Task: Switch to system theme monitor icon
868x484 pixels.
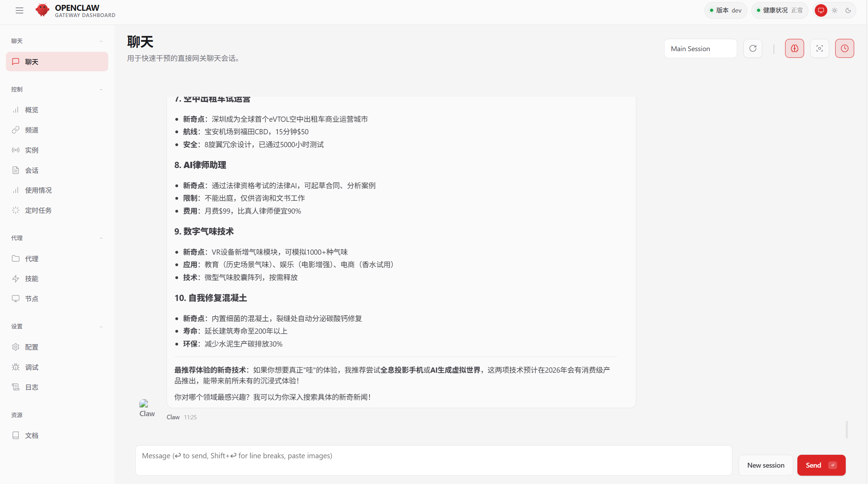Action: click(821, 10)
